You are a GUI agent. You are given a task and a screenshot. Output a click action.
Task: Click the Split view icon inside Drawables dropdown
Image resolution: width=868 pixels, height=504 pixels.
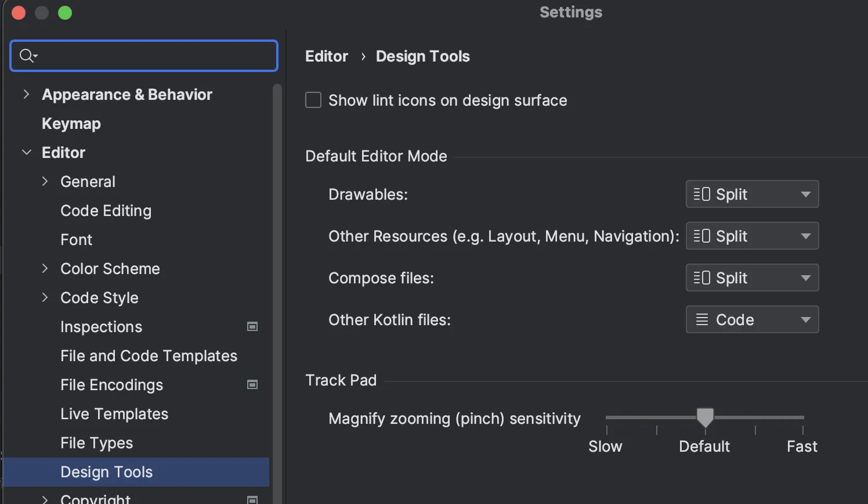pyautogui.click(x=702, y=194)
